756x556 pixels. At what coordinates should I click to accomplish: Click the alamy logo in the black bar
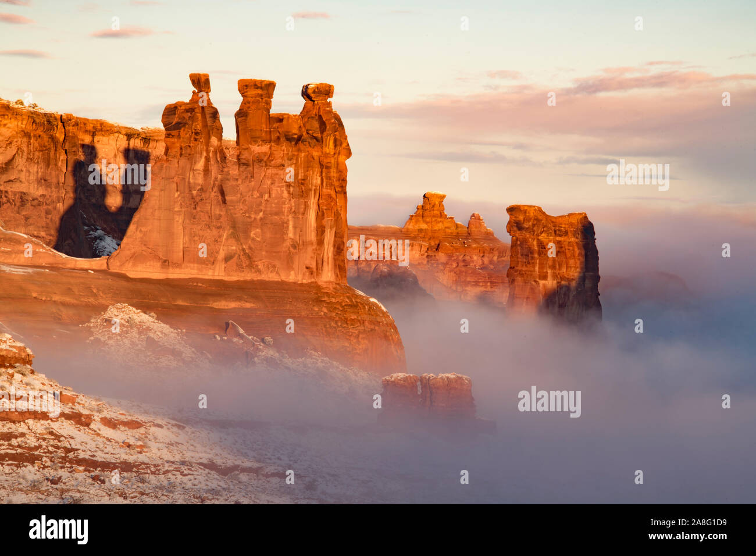58,530
